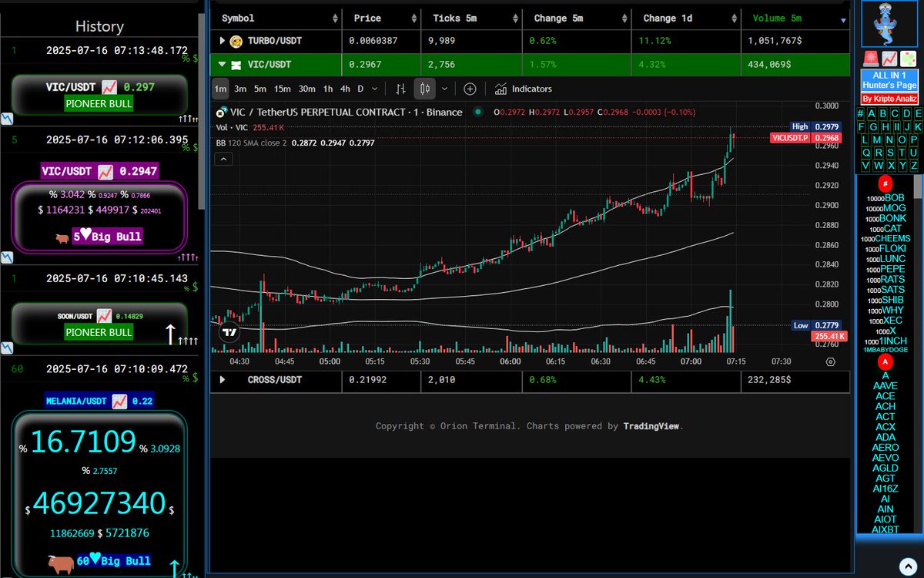
Task: Select the D daily timeframe
Action: point(360,89)
